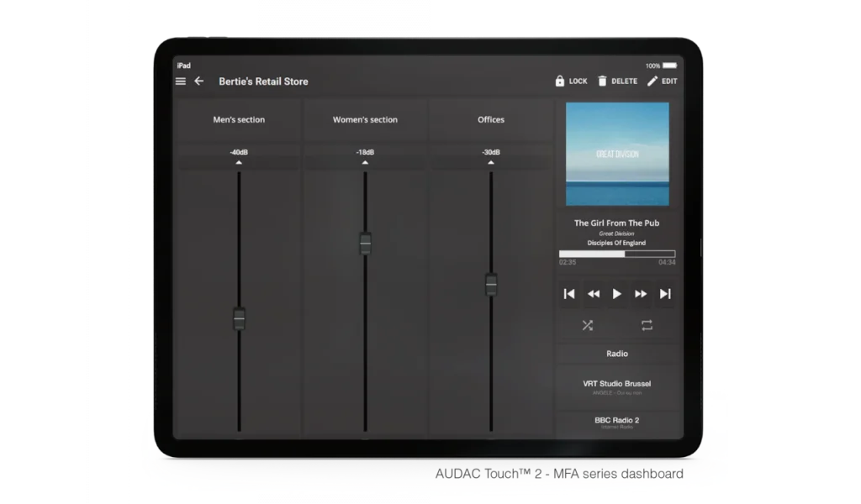
Task: Edit the dashboard with the pencil icon
Action: click(x=653, y=81)
